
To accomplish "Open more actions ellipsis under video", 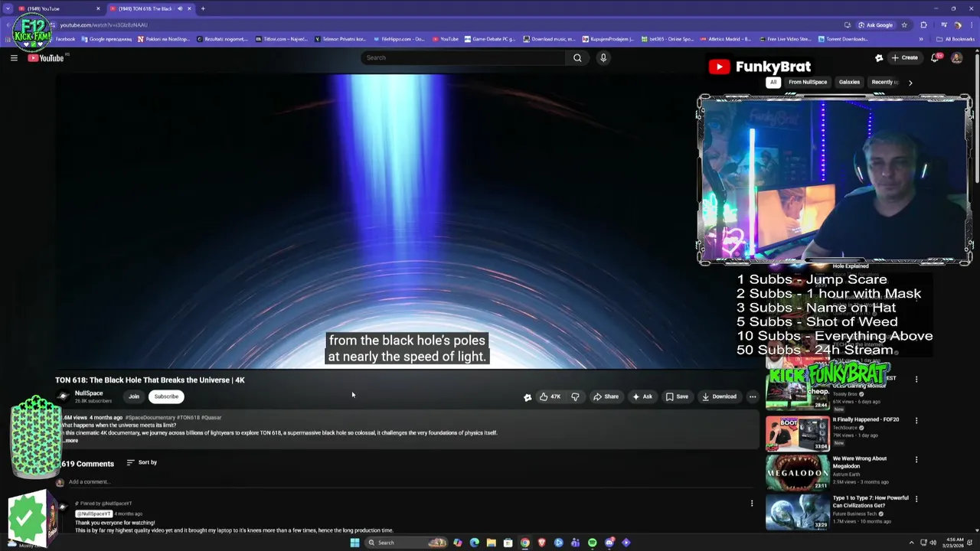I will 753,396.
